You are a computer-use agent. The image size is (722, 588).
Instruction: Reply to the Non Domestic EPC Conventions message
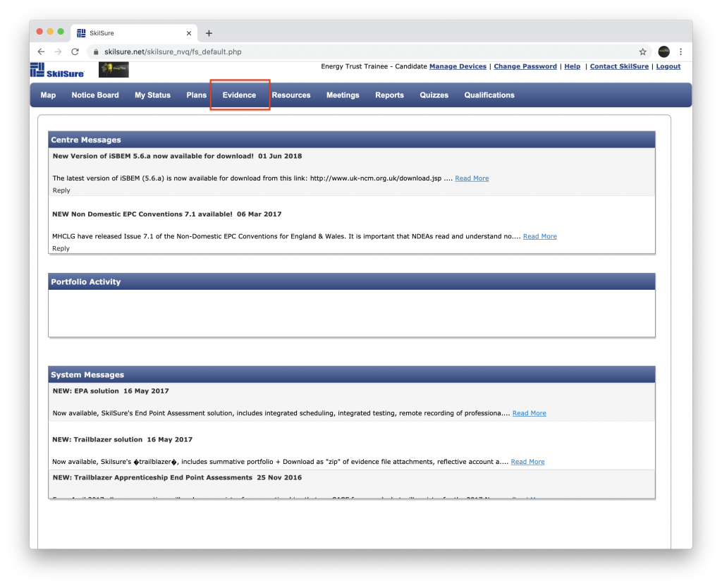(x=61, y=248)
